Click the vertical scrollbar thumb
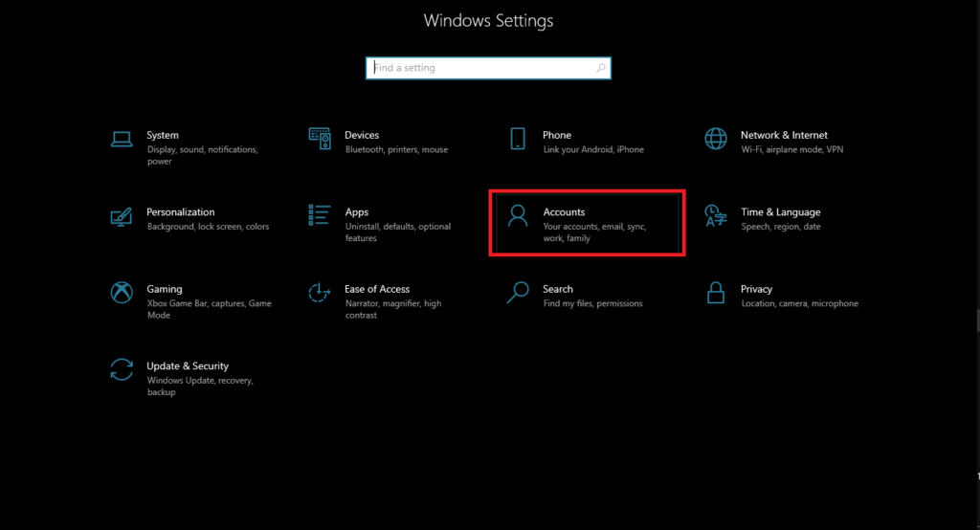 tap(978, 320)
